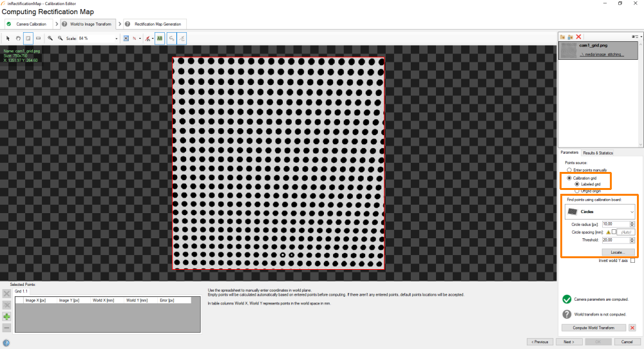Activate the hand pan tool
This screenshot has width=644, height=349.
click(x=18, y=39)
